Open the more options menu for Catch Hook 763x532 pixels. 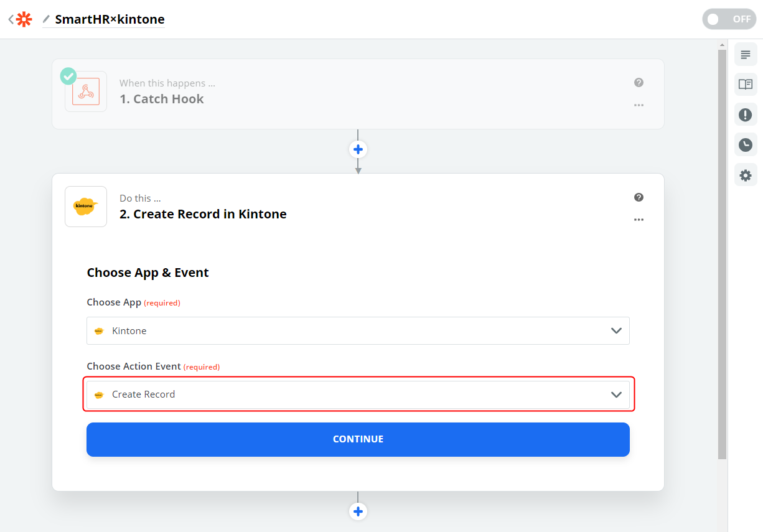pos(639,105)
